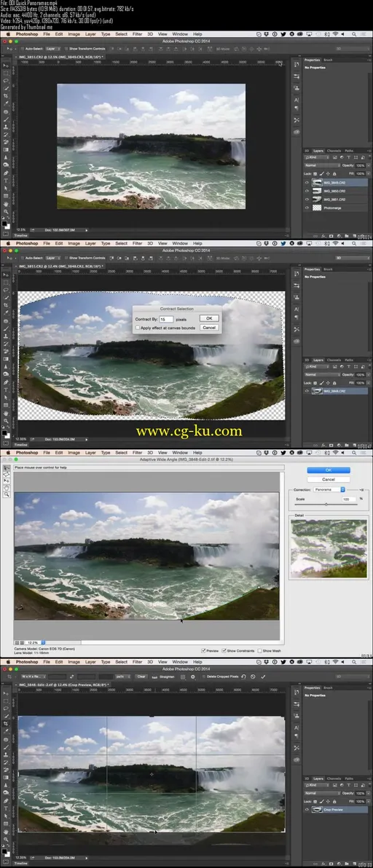
Task: Open blend mode Normal dropdown in three-layer frame
Action: (323, 165)
